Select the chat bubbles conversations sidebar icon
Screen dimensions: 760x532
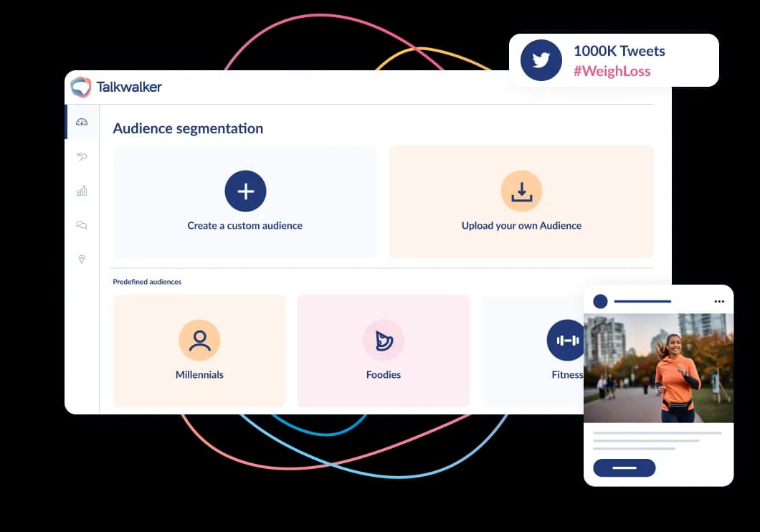82,225
